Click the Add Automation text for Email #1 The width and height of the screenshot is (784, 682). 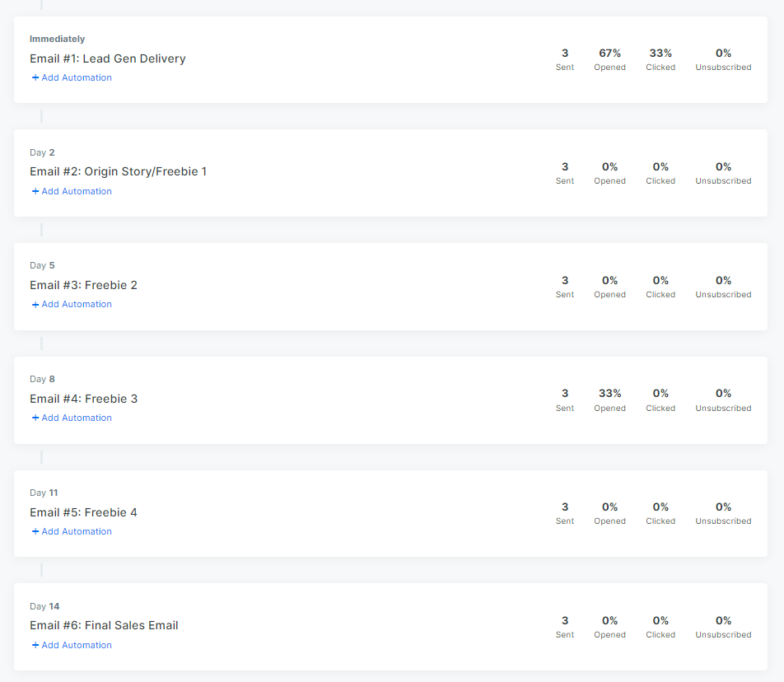pos(77,78)
